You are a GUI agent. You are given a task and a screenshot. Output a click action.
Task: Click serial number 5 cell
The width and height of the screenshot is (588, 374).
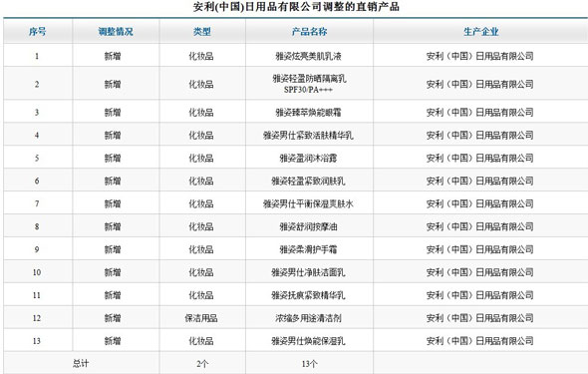coord(37,158)
